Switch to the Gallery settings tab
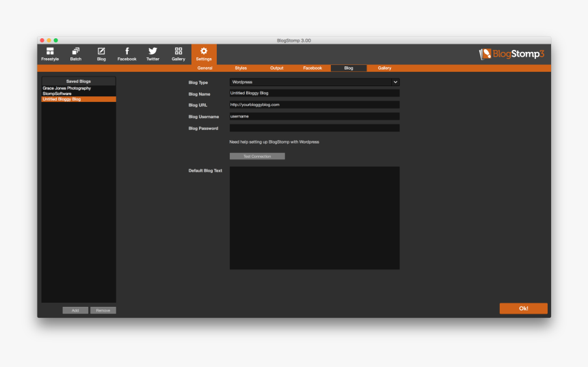Screen dimensions: 588x367 coord(384,68)
